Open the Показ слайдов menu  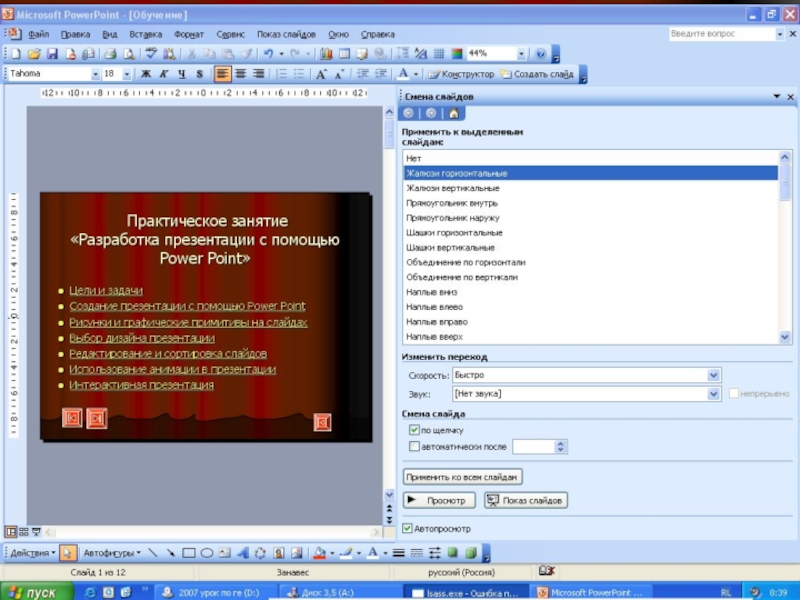pos(285,34)
